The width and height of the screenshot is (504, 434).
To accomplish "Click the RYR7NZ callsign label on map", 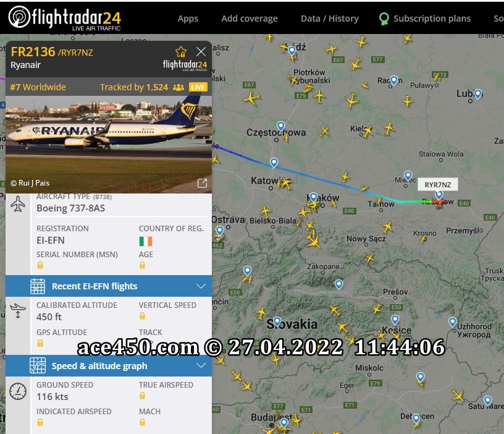I will coord(438,185).
